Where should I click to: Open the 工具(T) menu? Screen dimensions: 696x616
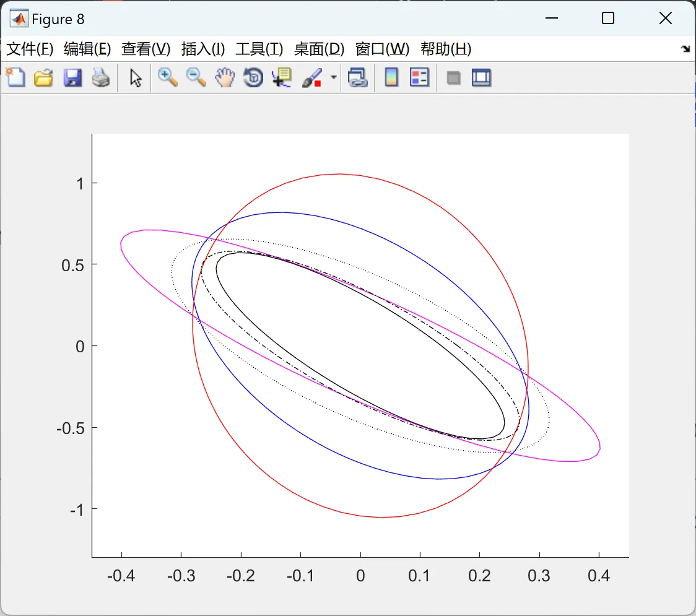click(x=259, y=49)
